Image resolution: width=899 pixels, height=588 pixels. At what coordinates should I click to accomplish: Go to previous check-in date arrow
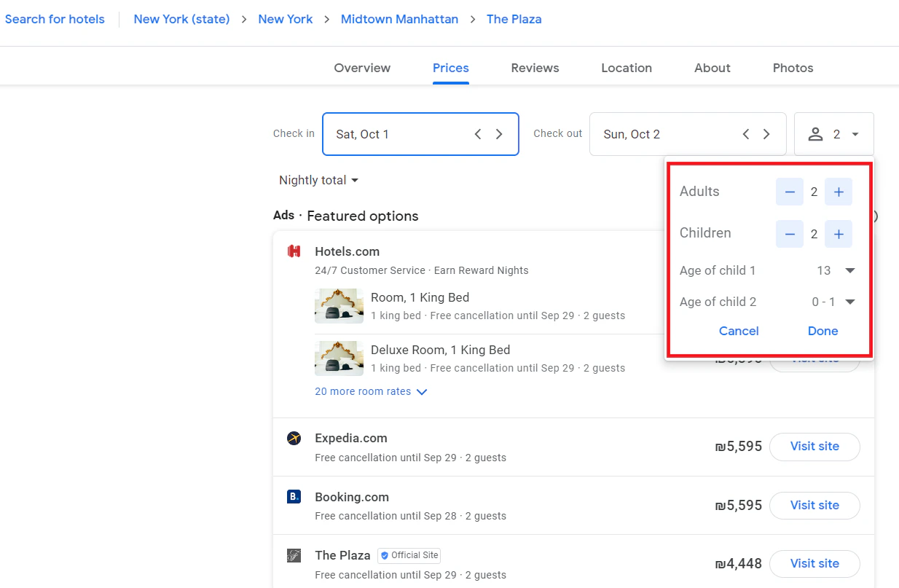[478, 134]
